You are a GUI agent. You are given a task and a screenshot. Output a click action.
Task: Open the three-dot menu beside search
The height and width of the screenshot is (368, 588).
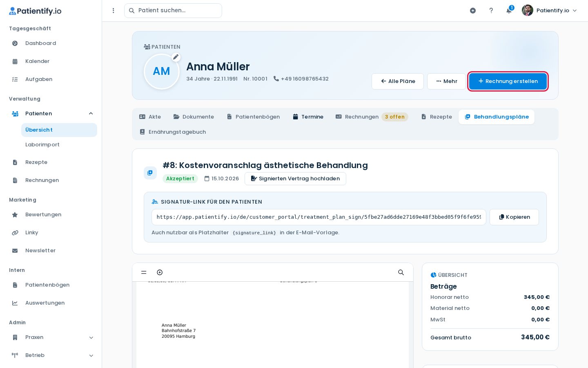[x=114, y=11]
